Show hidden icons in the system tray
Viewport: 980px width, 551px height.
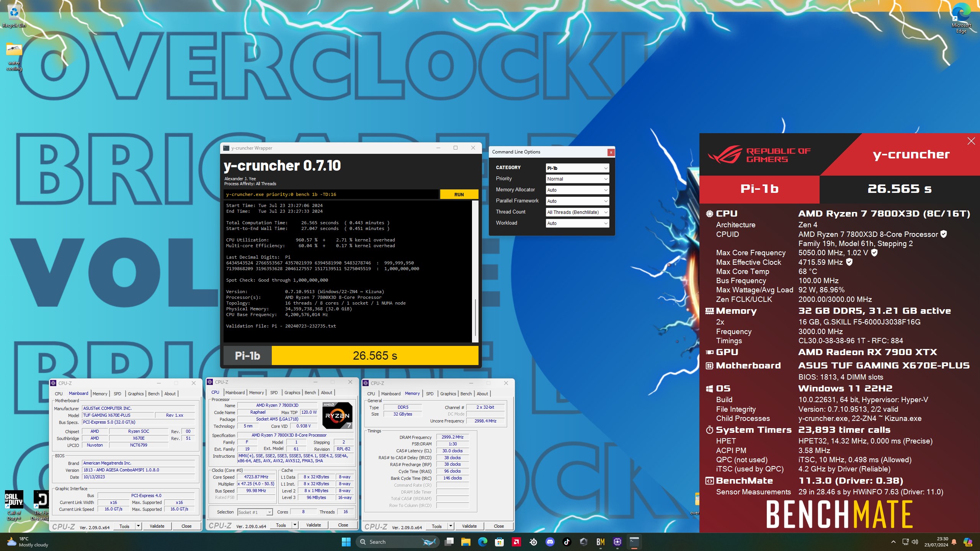tap(893, 542)
